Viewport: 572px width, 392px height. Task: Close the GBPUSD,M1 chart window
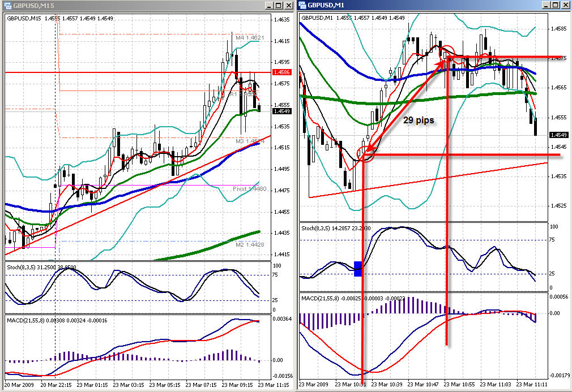[565, 5]
